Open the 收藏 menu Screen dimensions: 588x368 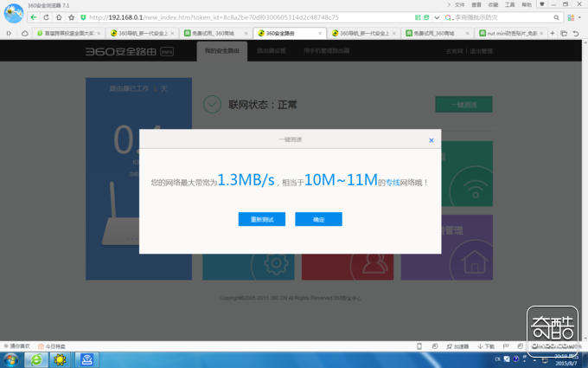(493, 5)
